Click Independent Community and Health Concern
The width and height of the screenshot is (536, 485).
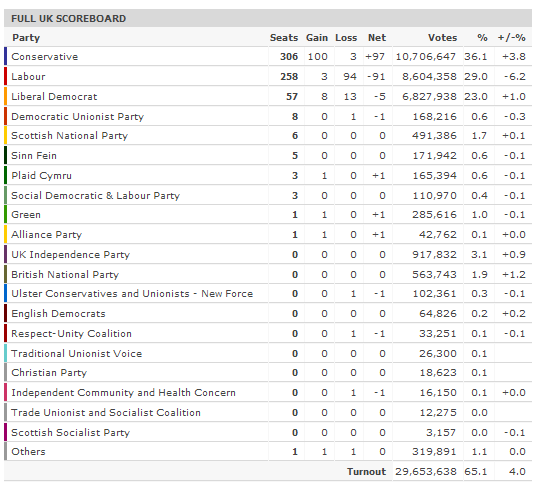tap(123, 393)
